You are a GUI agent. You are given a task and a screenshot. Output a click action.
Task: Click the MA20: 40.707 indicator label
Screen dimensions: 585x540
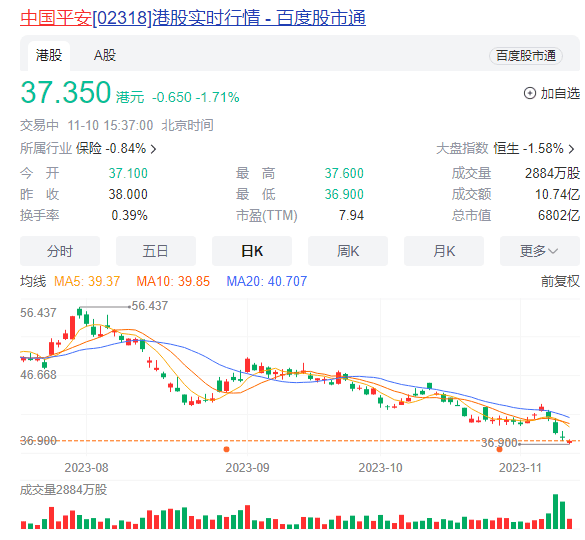click(x=267, y=281)
